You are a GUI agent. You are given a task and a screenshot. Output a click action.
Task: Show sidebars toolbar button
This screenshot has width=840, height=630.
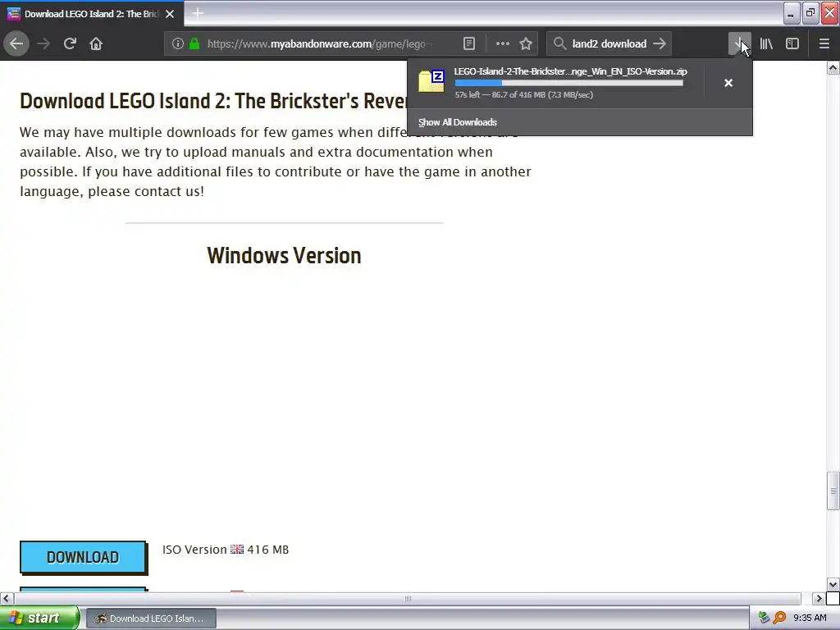[792, 43]
